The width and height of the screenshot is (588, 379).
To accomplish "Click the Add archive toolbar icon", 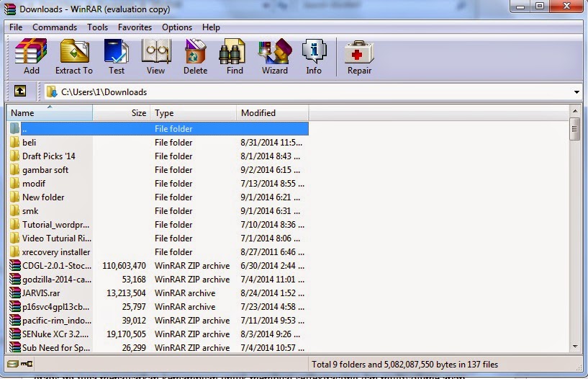I will click(31, 51).
